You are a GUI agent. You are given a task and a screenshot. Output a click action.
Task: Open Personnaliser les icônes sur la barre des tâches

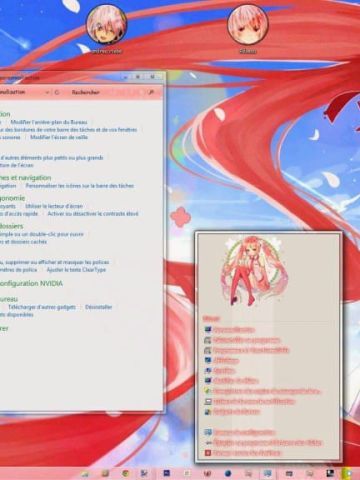[80, 186]
